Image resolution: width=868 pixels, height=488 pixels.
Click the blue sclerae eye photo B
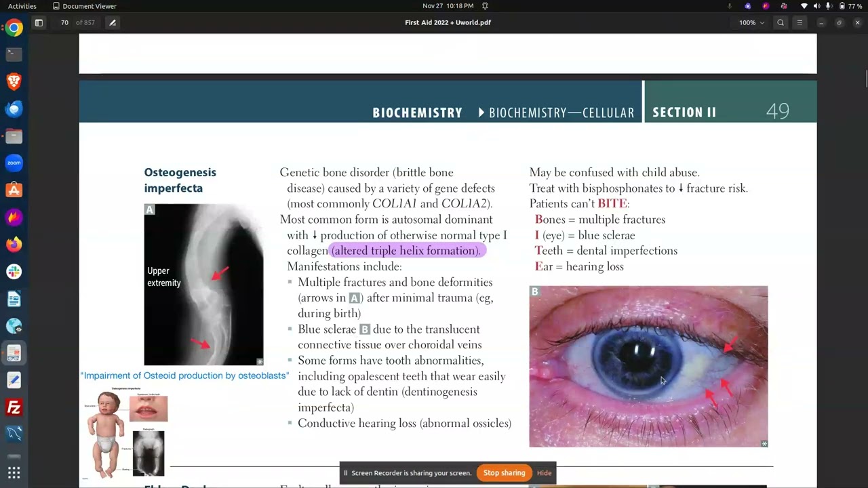648,367
